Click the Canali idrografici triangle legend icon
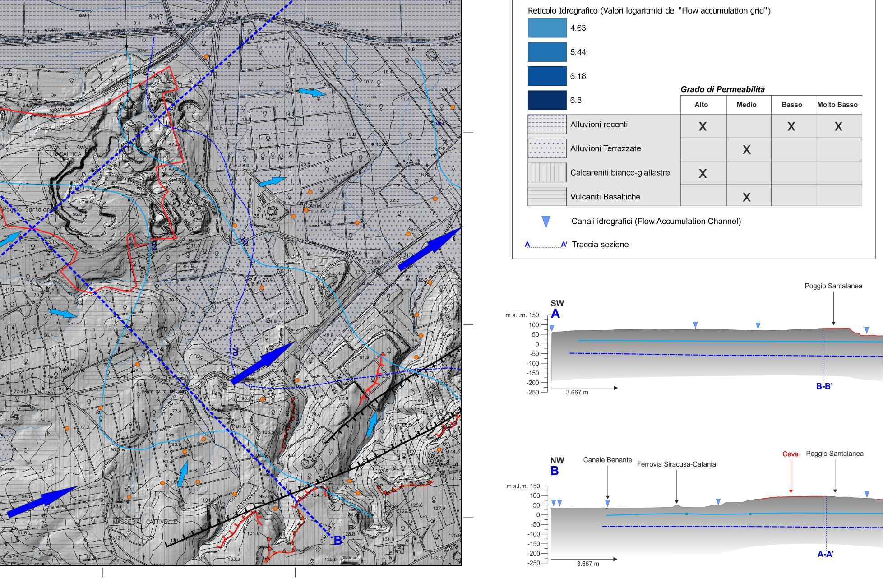The height and width of the screenshot is (588, 883). (546, 222)
